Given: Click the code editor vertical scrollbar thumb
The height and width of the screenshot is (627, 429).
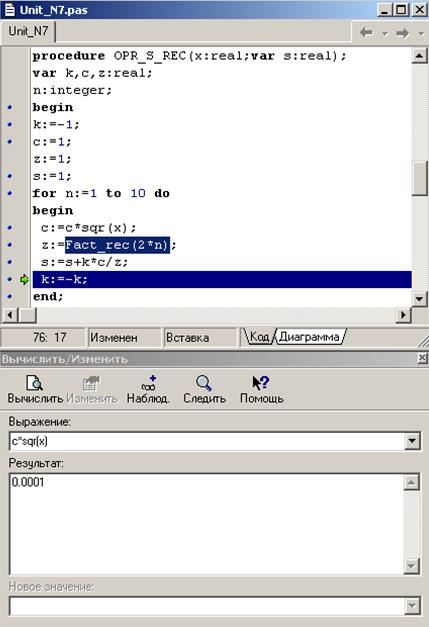Looking at the screenshot, I should point(419,178).
